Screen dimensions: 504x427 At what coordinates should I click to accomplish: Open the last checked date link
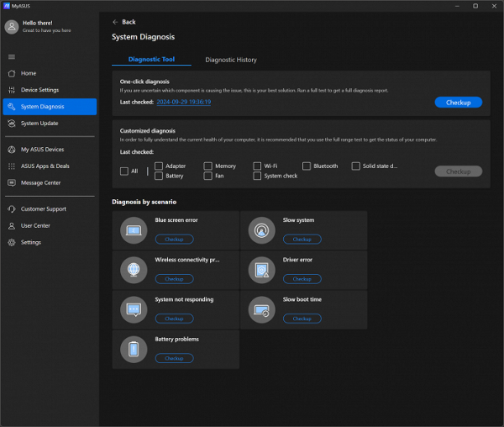pos(183,102)
